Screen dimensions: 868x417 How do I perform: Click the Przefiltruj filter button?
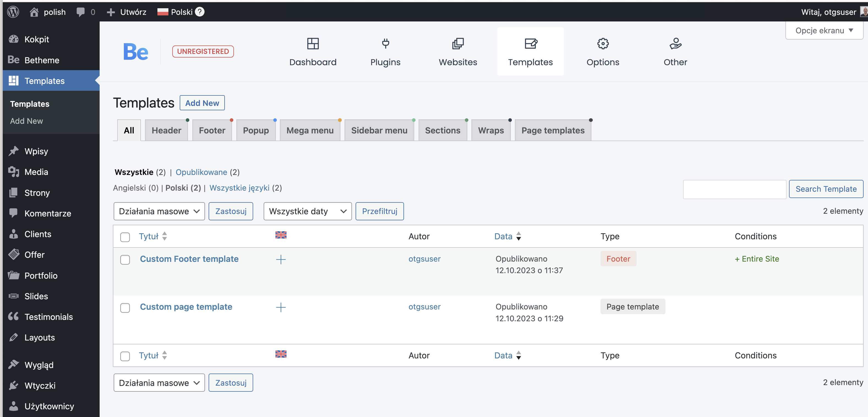coord(380,211)
